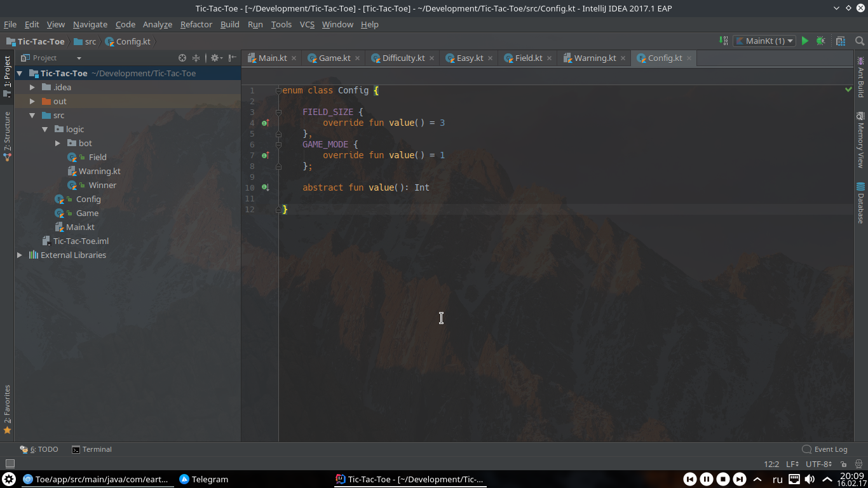Toggle tool window buttons in status bar corner
Viewport: 868px width, 488px height.
point(10,464)
